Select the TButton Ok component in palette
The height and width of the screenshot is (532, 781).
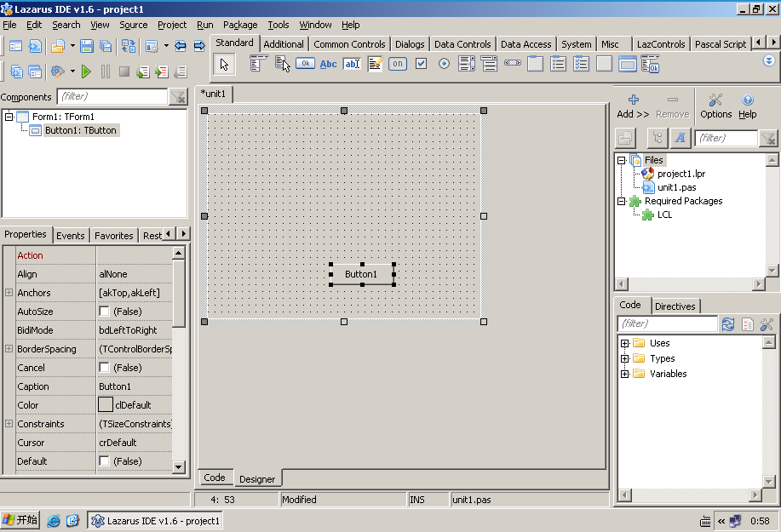(x=305, y=64)
